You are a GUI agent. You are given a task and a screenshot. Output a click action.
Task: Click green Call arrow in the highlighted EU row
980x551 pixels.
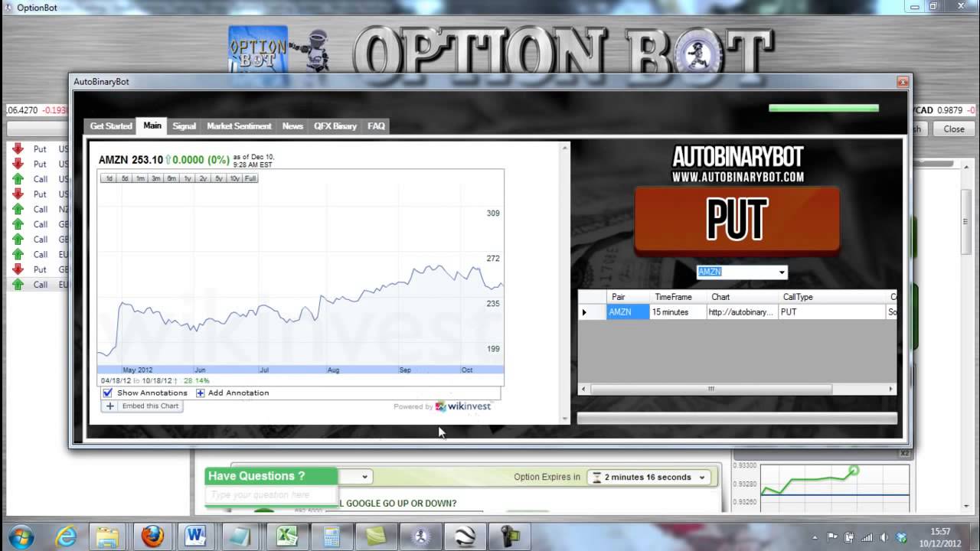click(18, 285)
